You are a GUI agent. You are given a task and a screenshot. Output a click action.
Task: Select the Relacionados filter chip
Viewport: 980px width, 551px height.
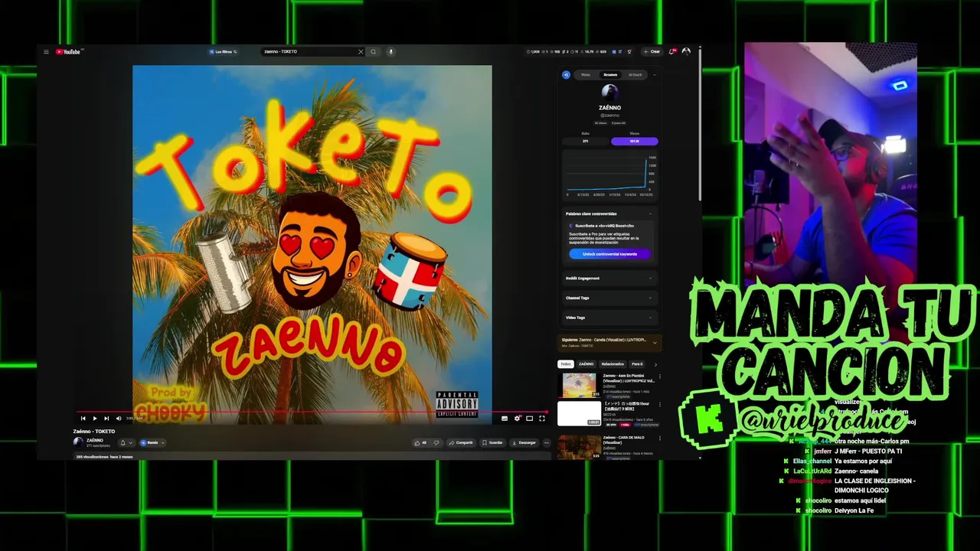pos(612,364)
